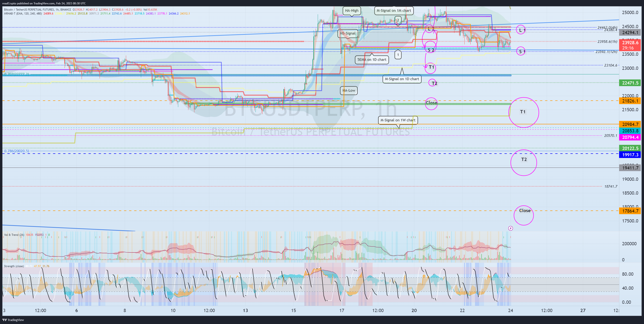Click the 18741.7 level text

[x=611, y=187]
